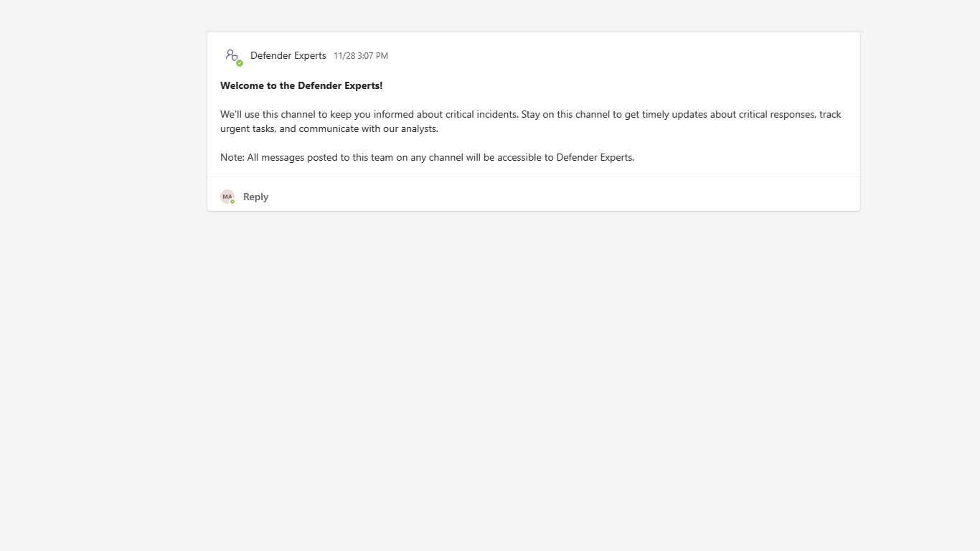Screen dimensions: 980x551
Task: Click the Defender Experts avatar icon
Action: (x=231, y=55)
